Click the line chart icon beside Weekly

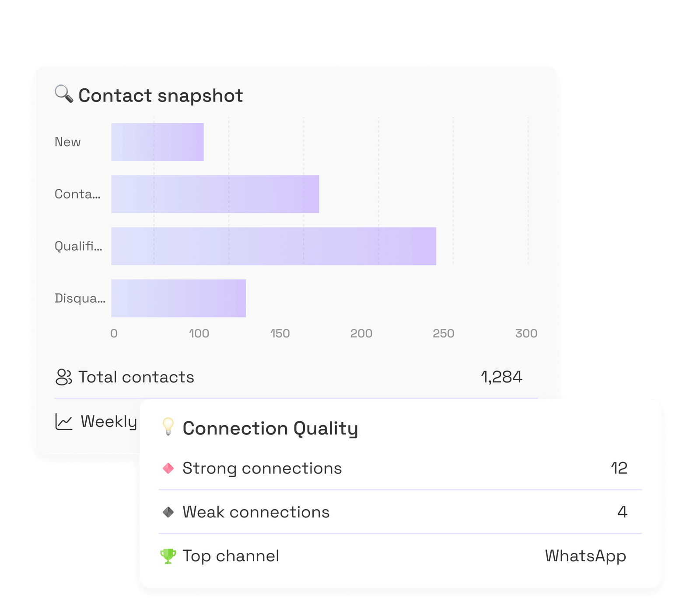[64, 422]
